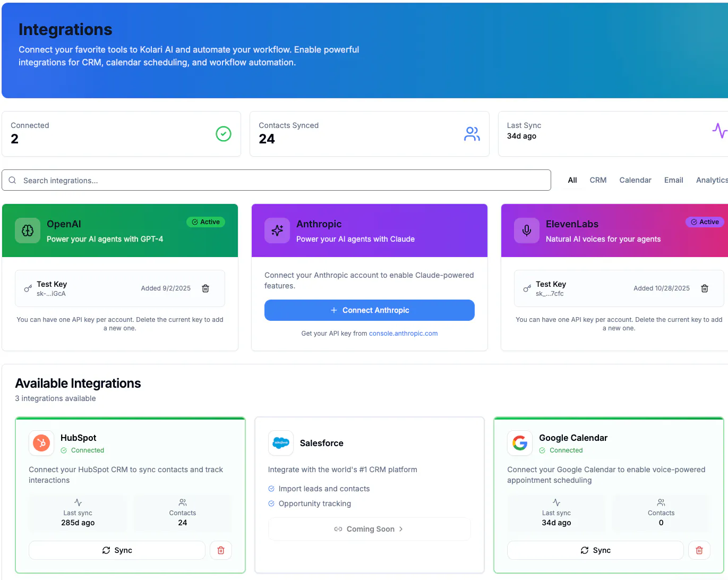Viewport: 728px width, 580px height.
Task: Click the Salesforce cloud logo
Action: coord(281,443)
